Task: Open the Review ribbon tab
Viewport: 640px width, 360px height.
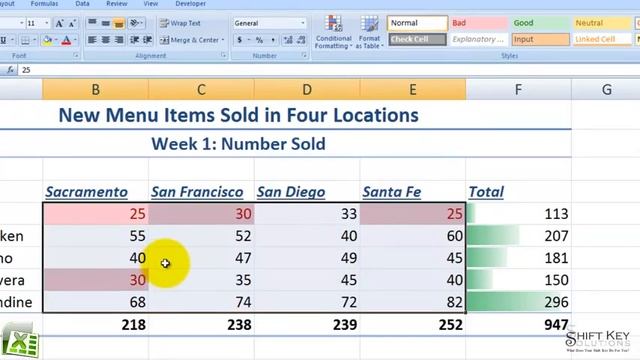Action: (116, 4)
